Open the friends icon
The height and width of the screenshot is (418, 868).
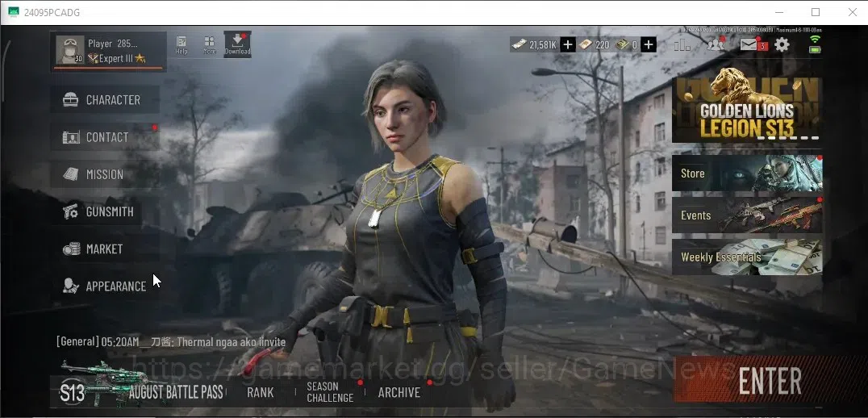[x=716, y=44]
